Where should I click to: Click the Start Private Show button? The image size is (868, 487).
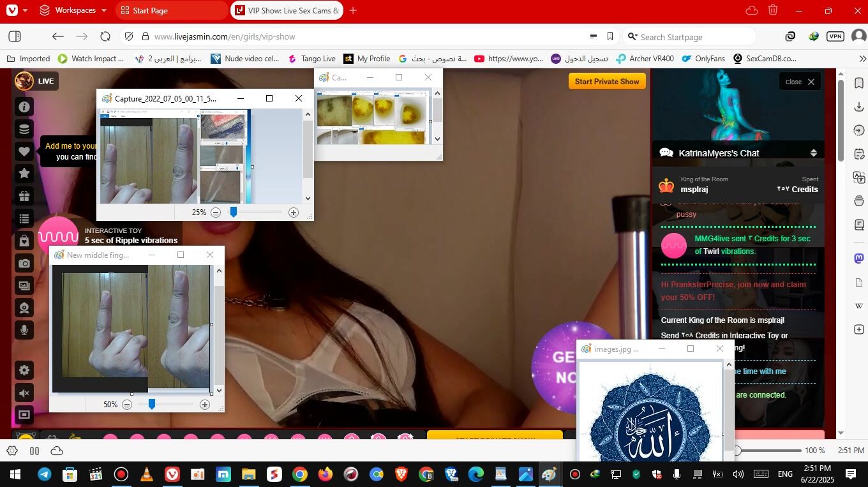point(606,81)
